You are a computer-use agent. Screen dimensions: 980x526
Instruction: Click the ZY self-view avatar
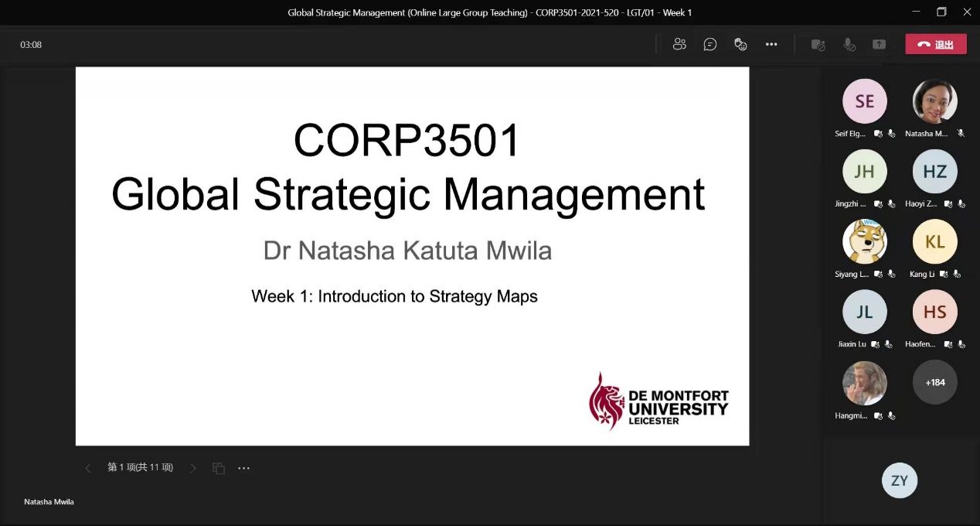(899, 480)
